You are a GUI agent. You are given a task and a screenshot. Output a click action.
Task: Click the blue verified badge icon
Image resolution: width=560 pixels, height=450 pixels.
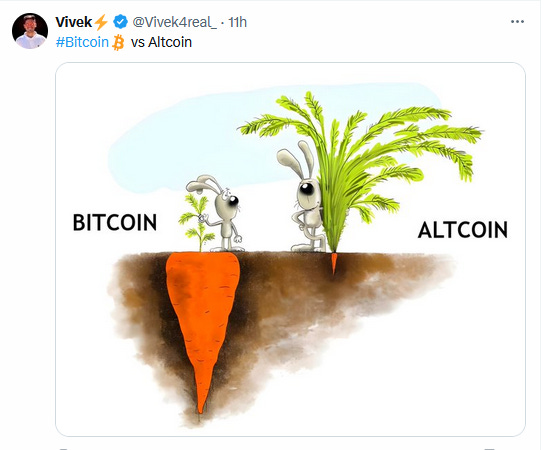coord(120,22)
